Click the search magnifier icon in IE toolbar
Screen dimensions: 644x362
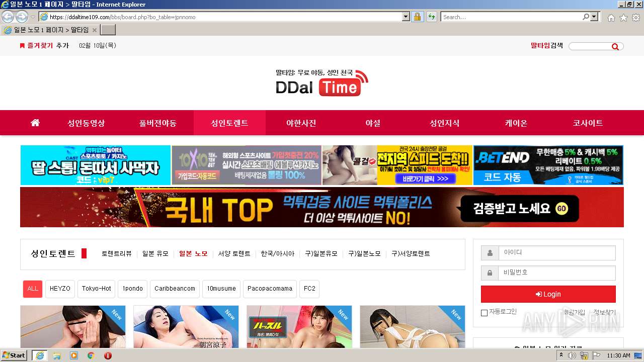[x=586, y=17]
